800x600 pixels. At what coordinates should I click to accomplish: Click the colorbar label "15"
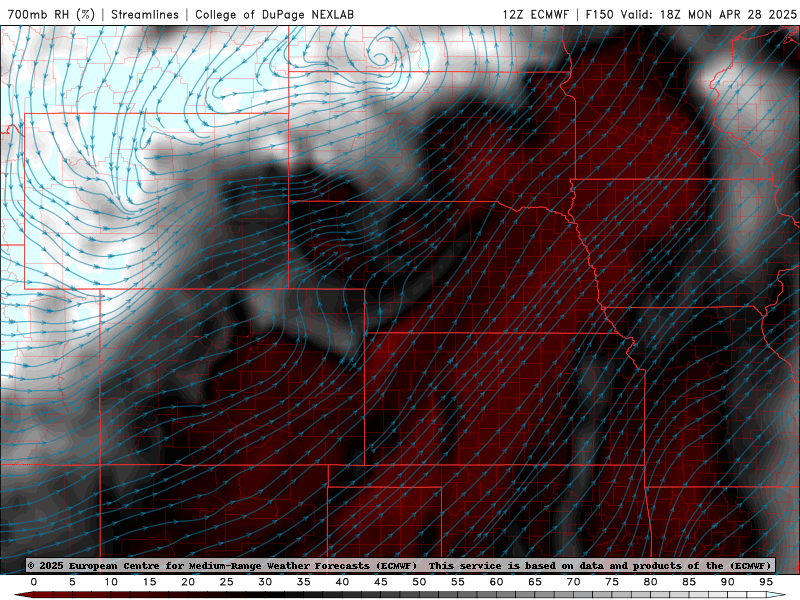click(x=149, y=582)
